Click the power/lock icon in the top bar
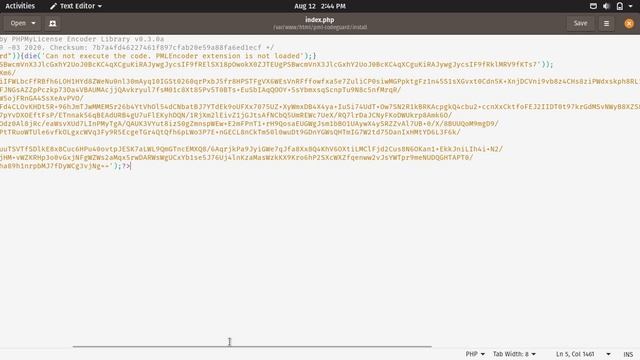640x360 pixels. click(620, 6)
